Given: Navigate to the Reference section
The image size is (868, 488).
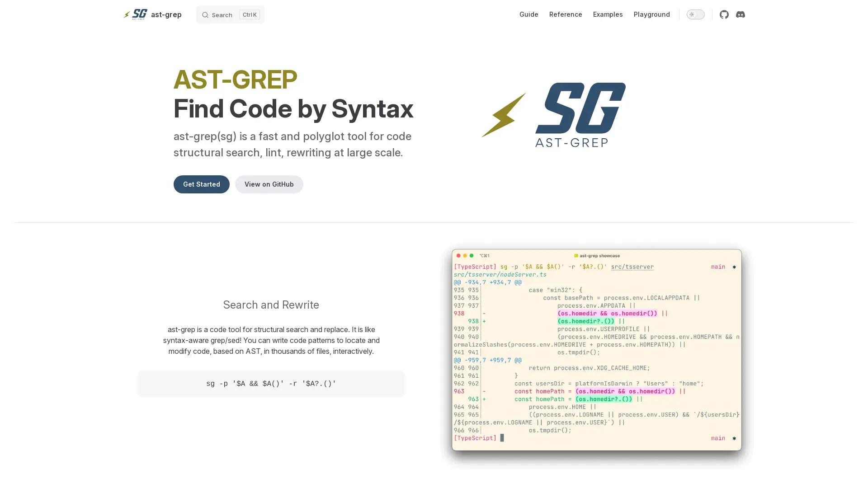Looking at the screenshot, I should 566,14.
